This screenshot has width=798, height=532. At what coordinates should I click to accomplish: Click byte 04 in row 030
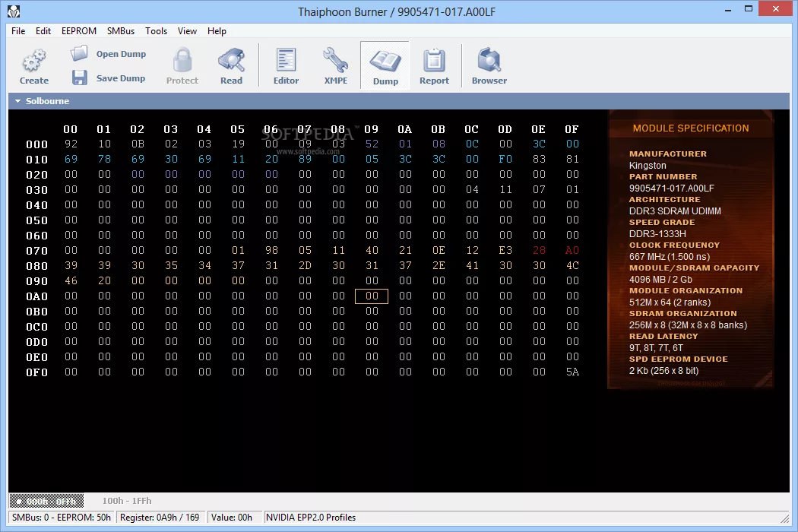(472, 190)
